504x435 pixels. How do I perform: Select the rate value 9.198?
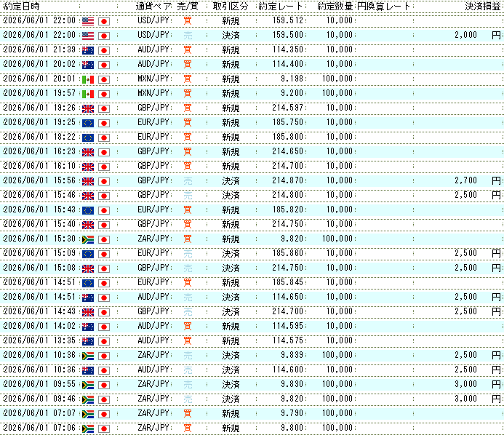292,79
